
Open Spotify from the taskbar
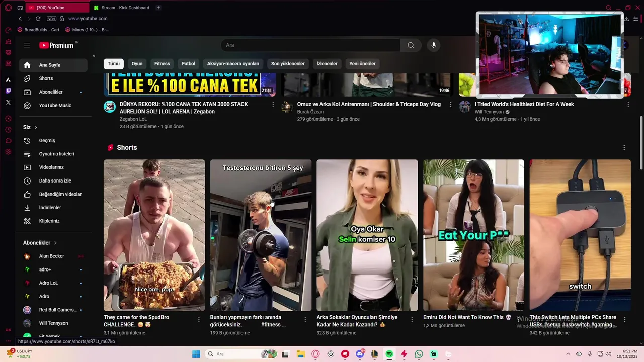point(389,354)
